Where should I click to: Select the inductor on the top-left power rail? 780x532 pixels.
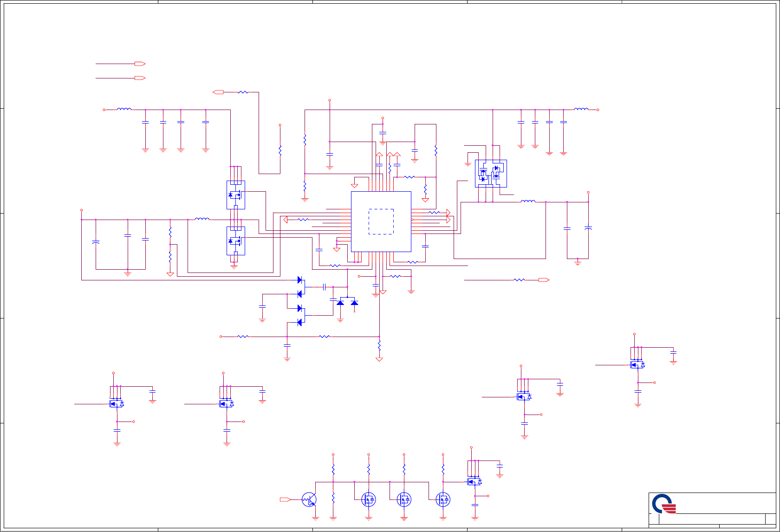(x=124, y=110)
